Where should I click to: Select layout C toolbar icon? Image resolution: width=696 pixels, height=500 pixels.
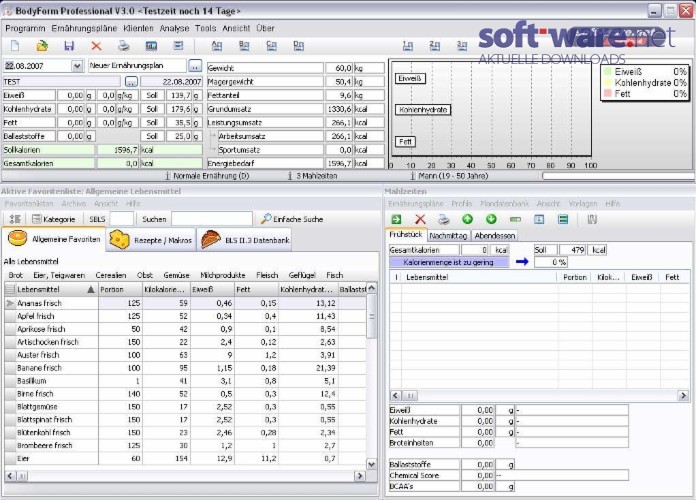(271, 45)
